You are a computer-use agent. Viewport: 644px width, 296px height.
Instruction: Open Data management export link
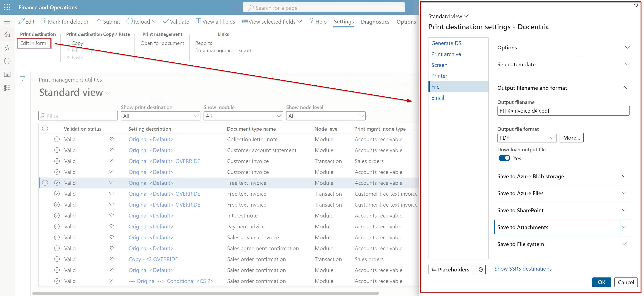pyautogui.click(x=223, y=50)
